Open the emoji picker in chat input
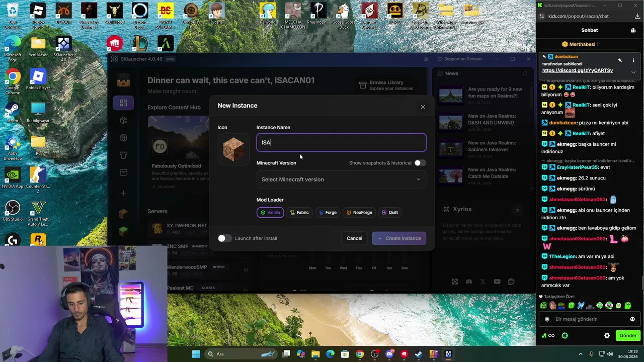This screenshot has width=644, height=362. pyautogui.click(x=632, y=319)
